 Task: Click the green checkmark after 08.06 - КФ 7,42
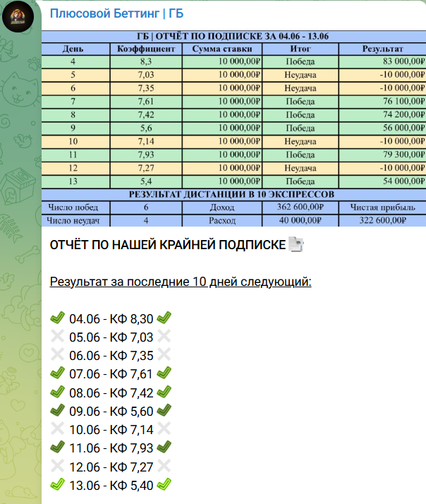(x=164, y=392)
